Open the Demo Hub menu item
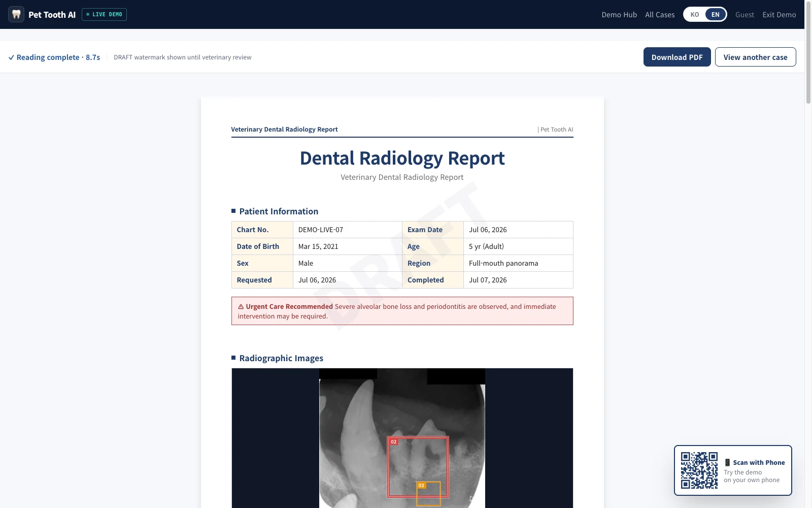 tap(619, 15)
